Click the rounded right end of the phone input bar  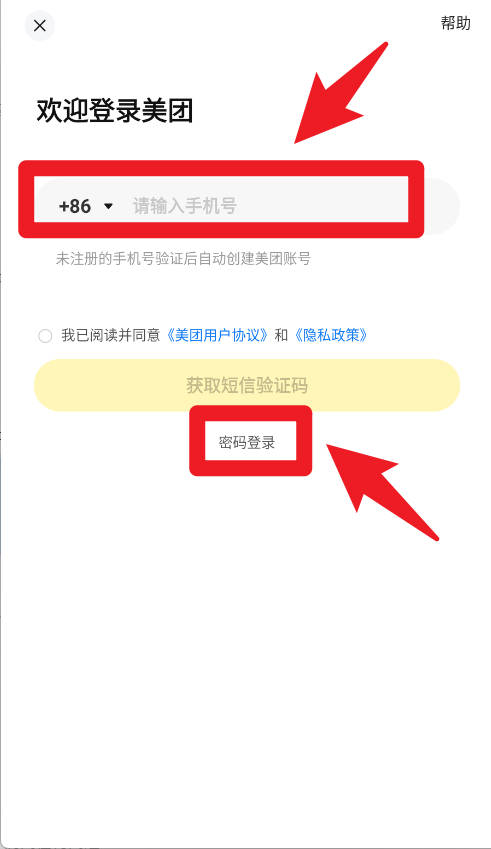tap(442, 206)
